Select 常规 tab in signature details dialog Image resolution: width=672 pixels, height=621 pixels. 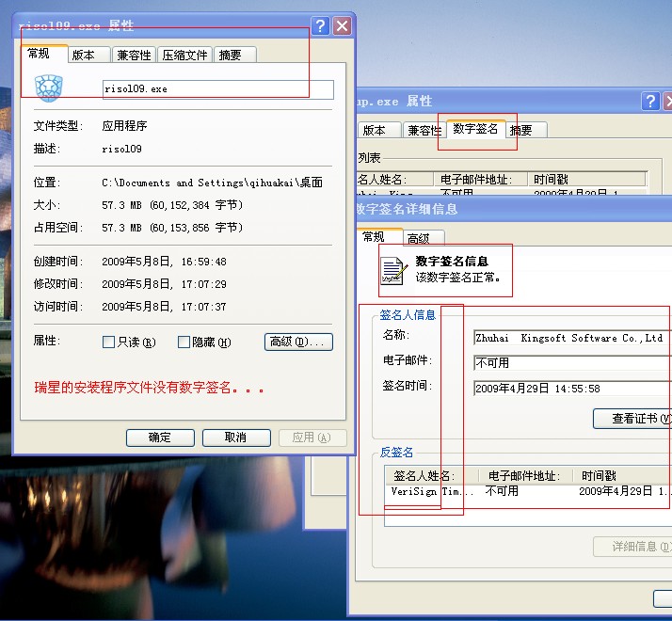click(379, 236)
